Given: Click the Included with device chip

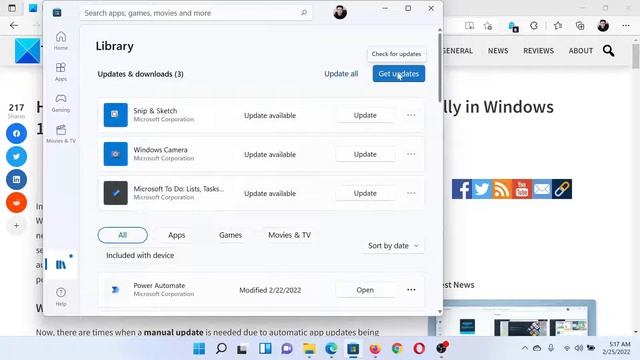Looking at the screenshot, I should click(140, 255).
